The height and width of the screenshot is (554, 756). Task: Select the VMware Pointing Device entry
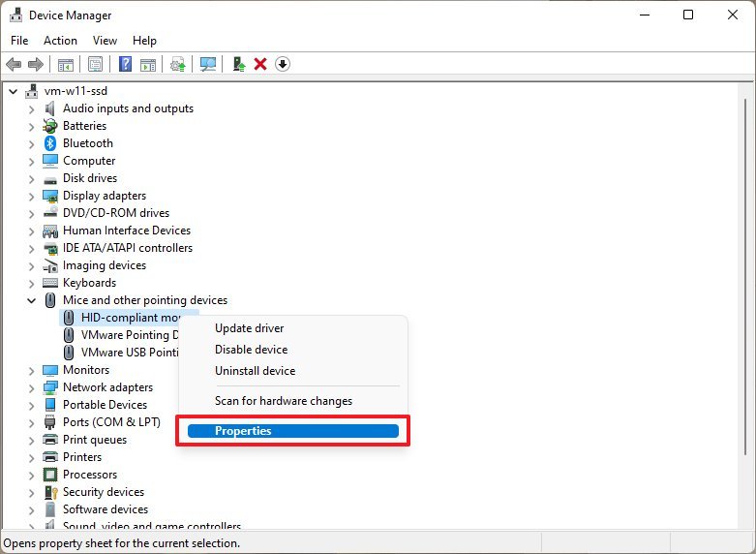point(130,335)
